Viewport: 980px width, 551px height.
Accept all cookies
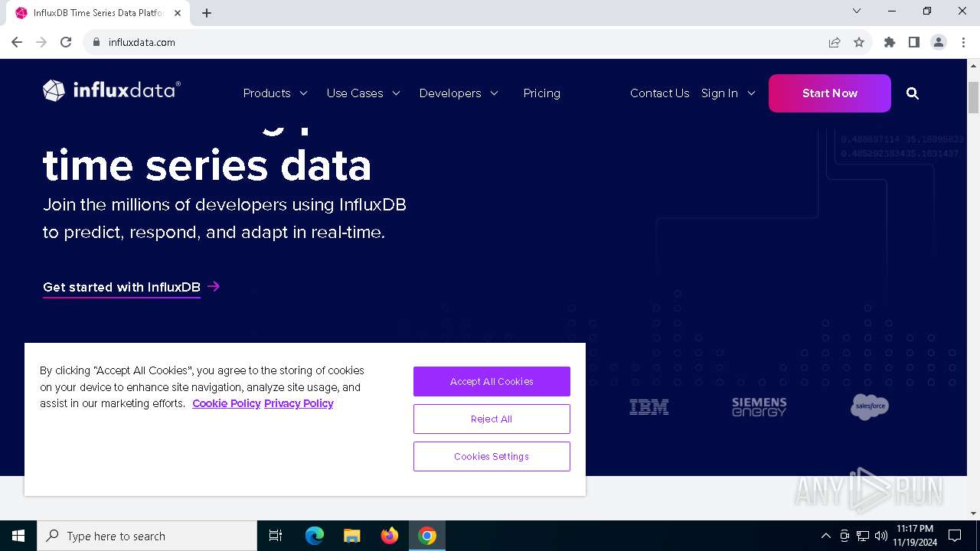(492, 381)
